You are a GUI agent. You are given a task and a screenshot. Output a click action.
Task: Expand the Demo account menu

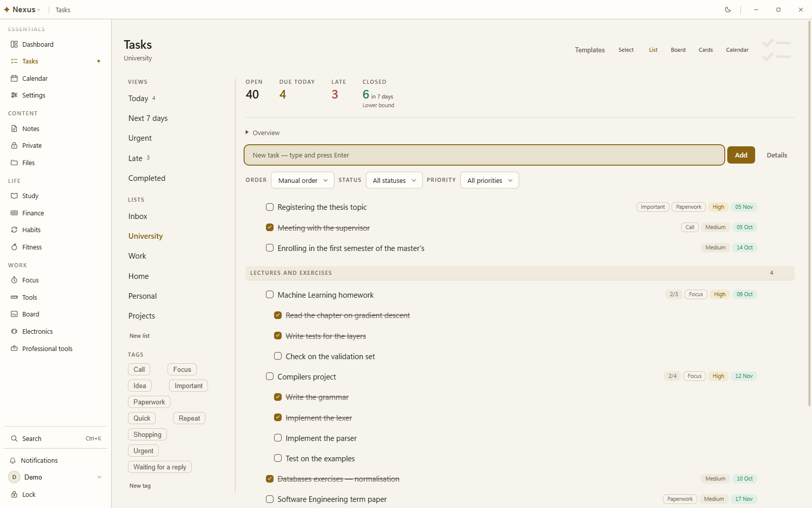pyautogui.click(x=55, y=477)
